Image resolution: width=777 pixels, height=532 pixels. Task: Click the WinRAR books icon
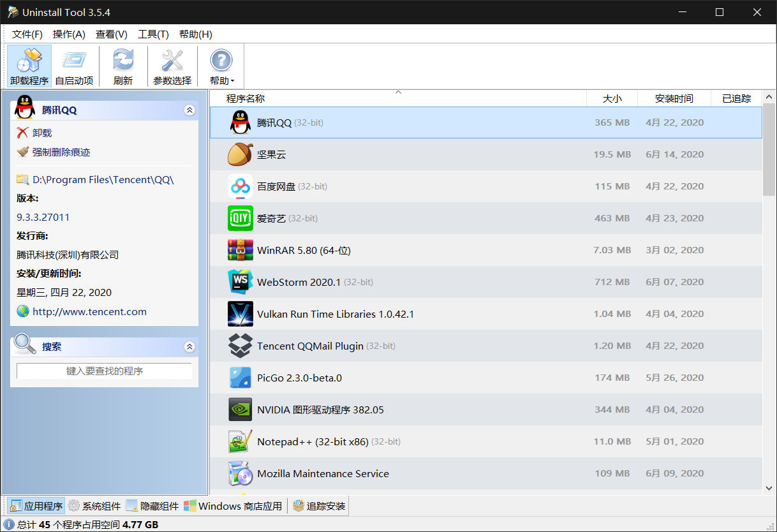[241, 250]
